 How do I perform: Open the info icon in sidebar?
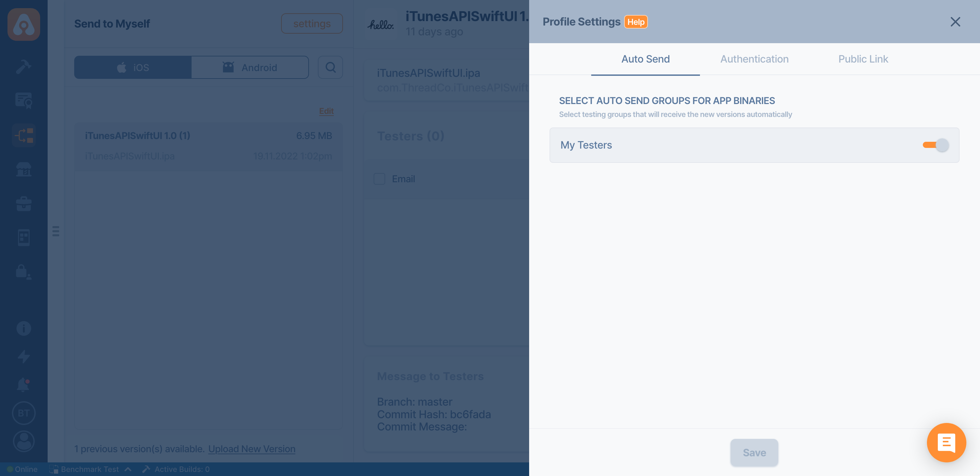click(x=23, y=328)
